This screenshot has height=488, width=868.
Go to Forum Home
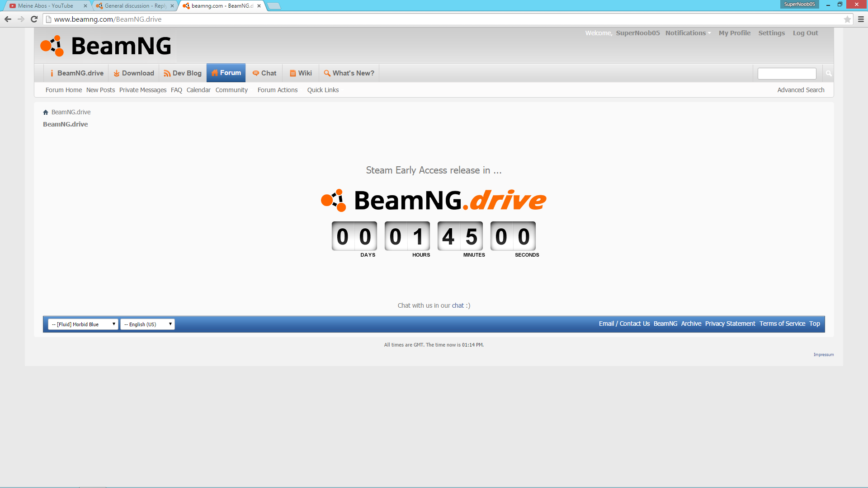pos(64,90)
